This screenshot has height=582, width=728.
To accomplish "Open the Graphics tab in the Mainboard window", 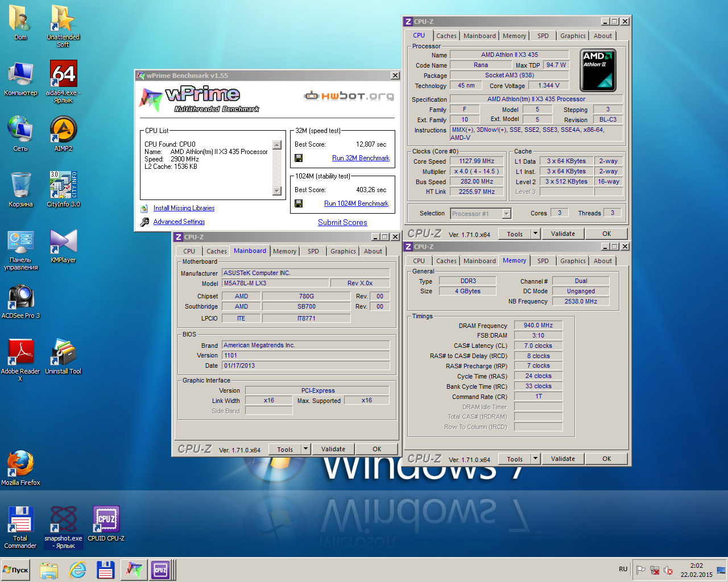I will [x=343, y=251].
